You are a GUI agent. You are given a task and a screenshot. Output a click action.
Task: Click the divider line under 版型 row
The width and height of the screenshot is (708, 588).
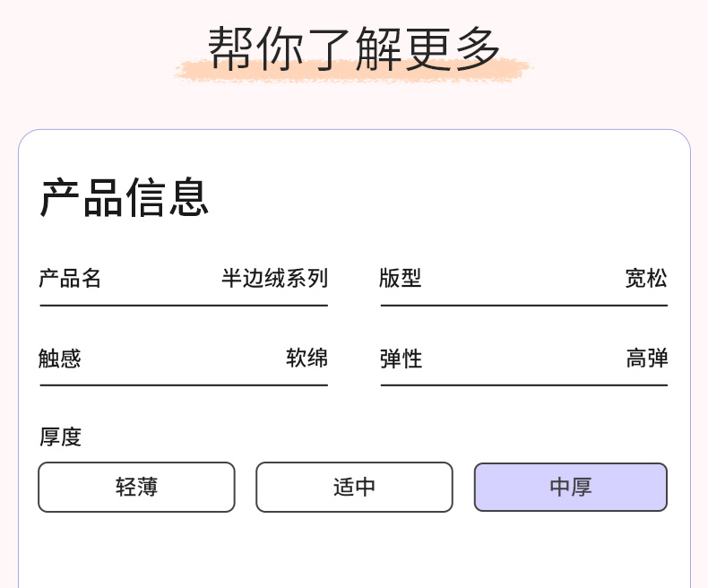click(x=523, y=306)
